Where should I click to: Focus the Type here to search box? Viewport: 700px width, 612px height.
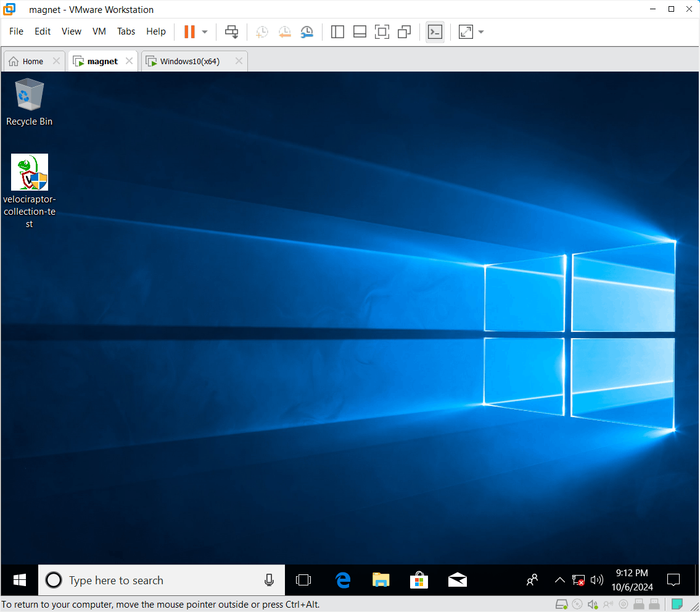pos(162,581)
